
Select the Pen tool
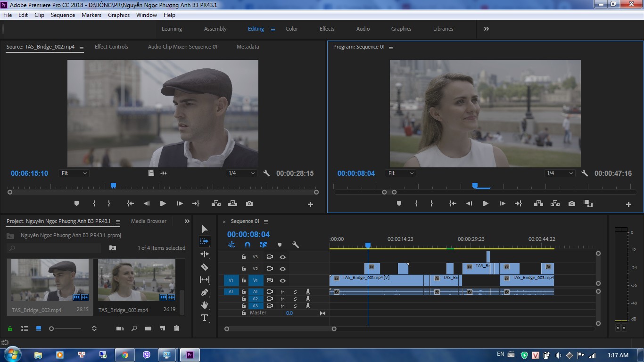pyautogui.click(x=205, y=292)
